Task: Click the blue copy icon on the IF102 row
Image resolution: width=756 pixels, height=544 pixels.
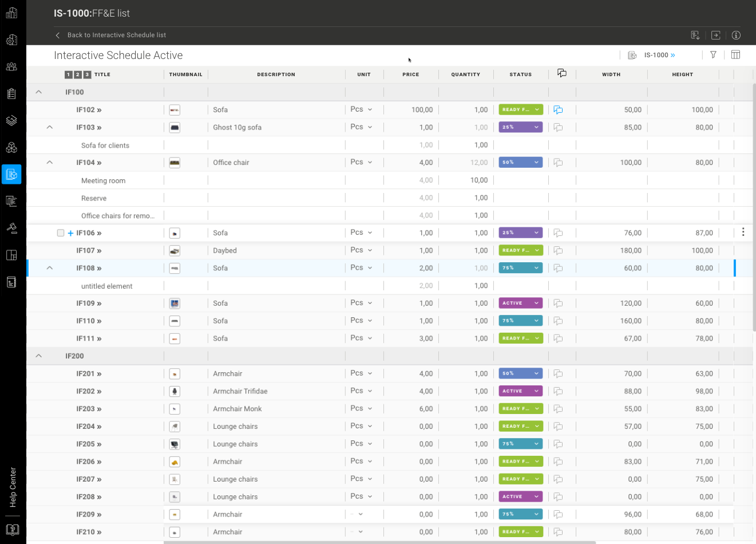Action: pyautogui.click(x=558, y=109)
